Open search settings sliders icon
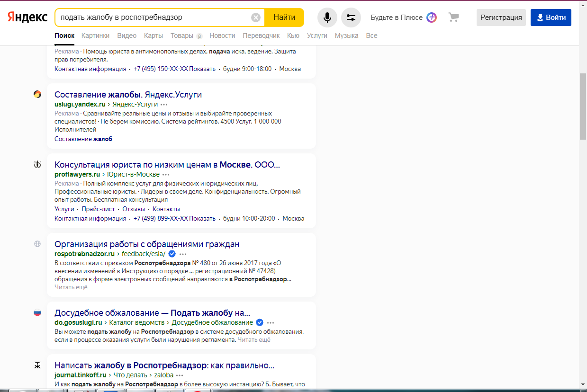Image resolution: width=587 pixels, height=392 pixels. point(351,18)
